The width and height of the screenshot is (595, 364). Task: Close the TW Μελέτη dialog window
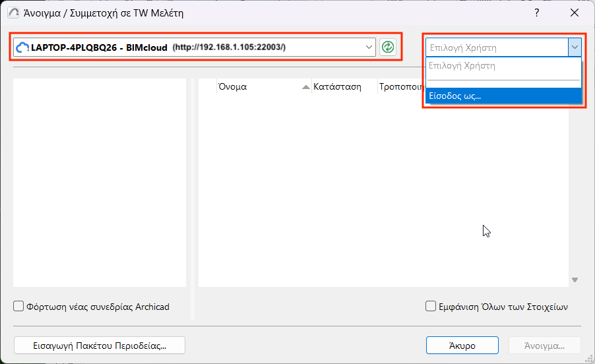click(x=573, y=13)
